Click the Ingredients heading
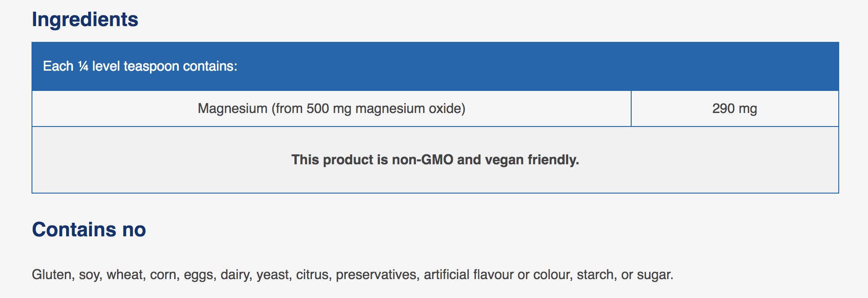868x298 pixels. tap(85, 20)
